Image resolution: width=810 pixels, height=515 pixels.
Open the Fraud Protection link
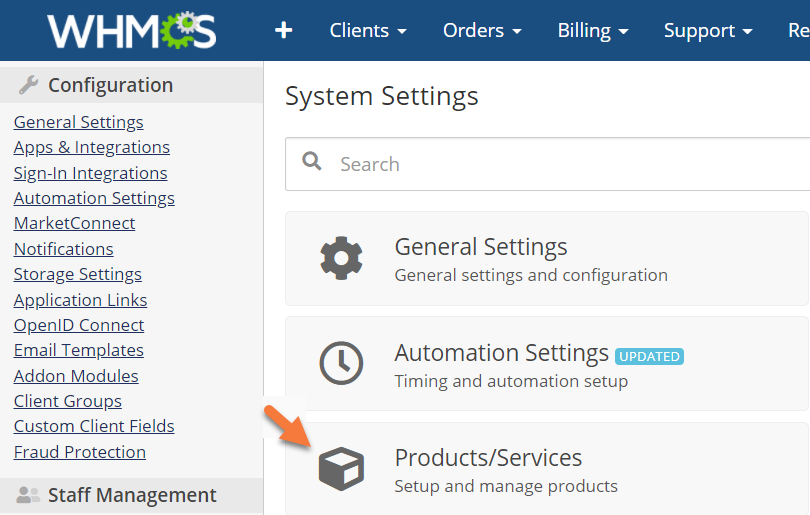pyautogui.click(x=80, y=452)
